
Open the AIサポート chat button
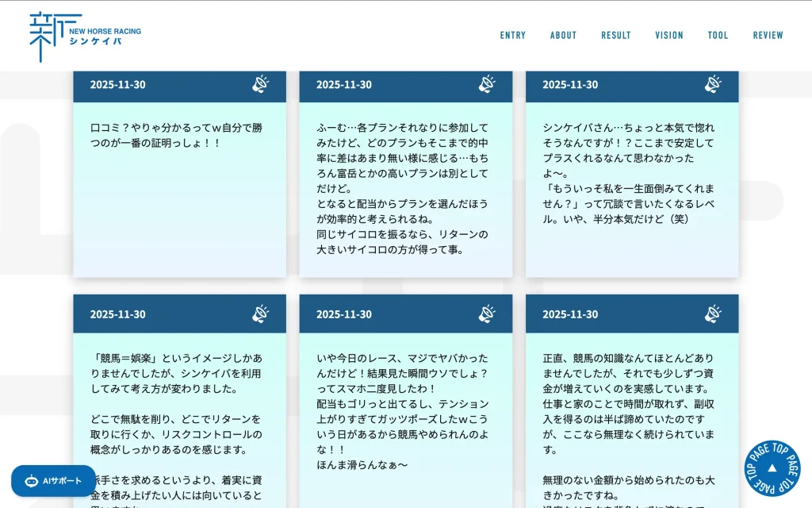53,481
